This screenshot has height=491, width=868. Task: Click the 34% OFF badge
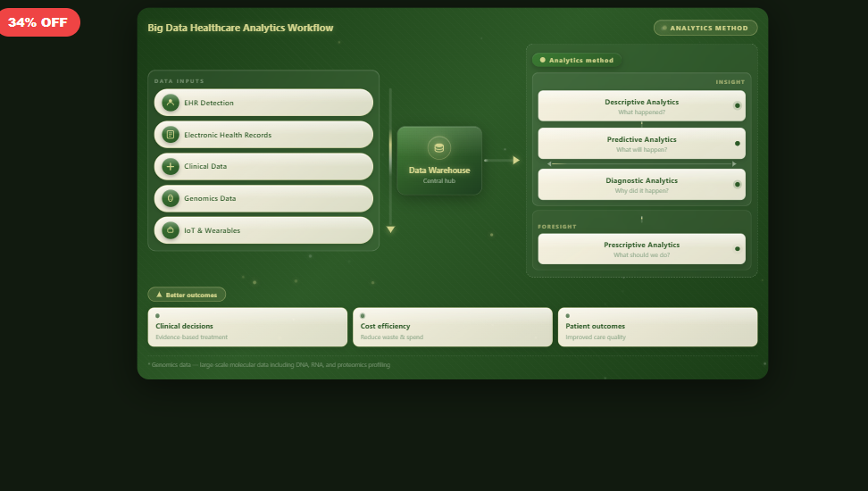(38, 22)
